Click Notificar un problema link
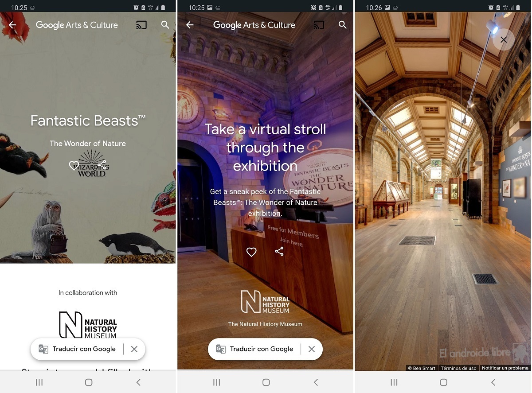532x393 pixels. tap(505, 368)
